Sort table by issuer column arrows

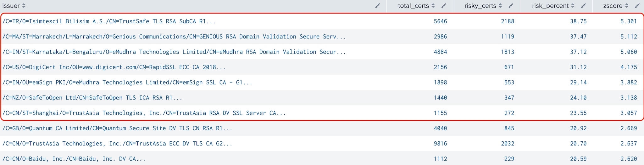(24, 6)
